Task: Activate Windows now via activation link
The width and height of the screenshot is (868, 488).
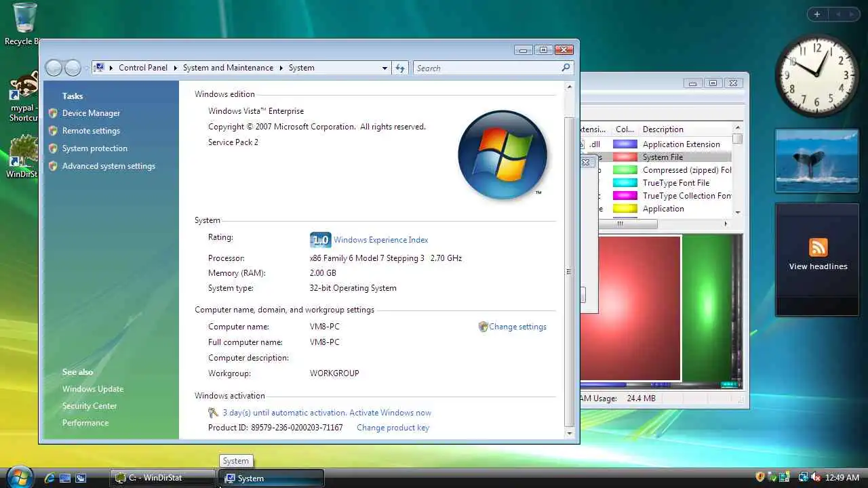Action: pyautogui.click(x=391, y=413)
